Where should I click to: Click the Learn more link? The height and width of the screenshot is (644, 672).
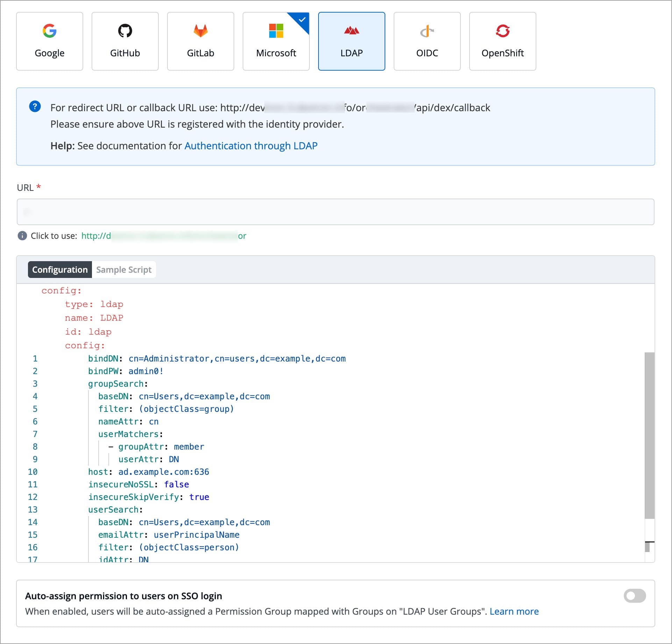(514, 611)
